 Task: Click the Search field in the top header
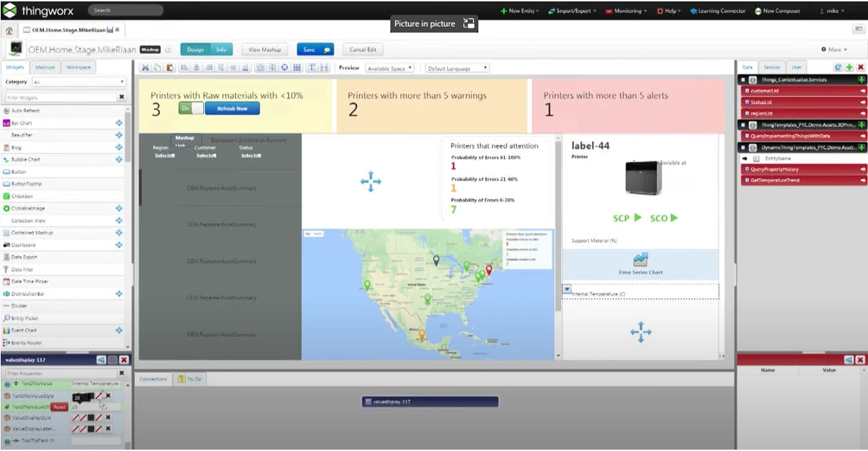tap(126, 10)
